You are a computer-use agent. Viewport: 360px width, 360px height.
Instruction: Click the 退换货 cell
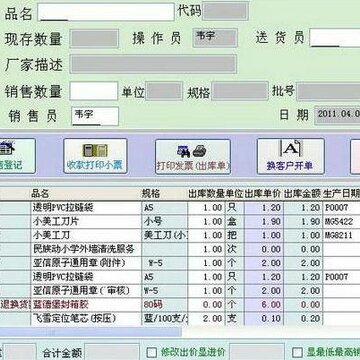pos(15,305)
